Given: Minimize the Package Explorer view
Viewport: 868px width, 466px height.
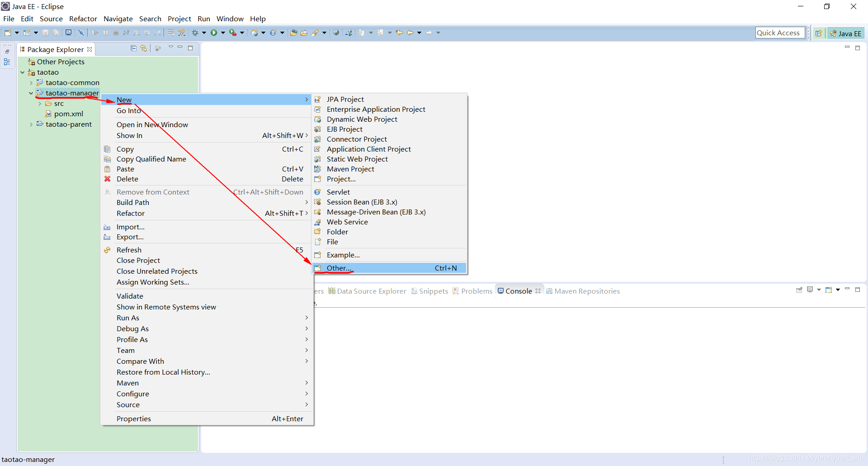Looking at the screenshot, I should coord(180,47).
